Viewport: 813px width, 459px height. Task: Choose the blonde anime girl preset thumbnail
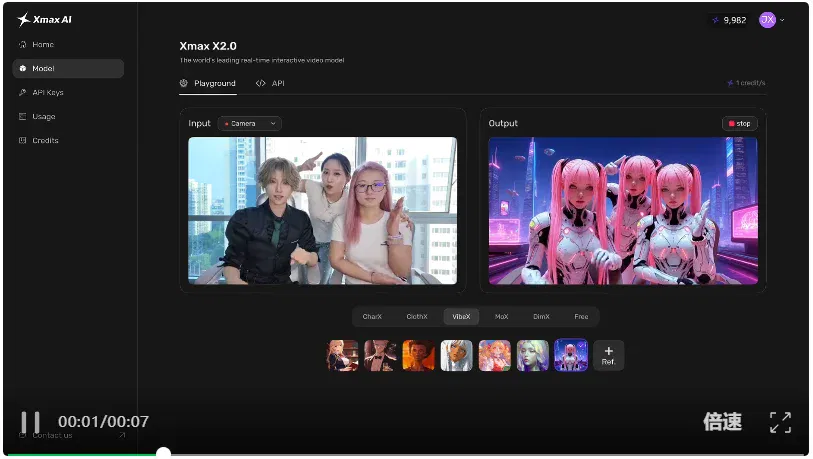342,356
